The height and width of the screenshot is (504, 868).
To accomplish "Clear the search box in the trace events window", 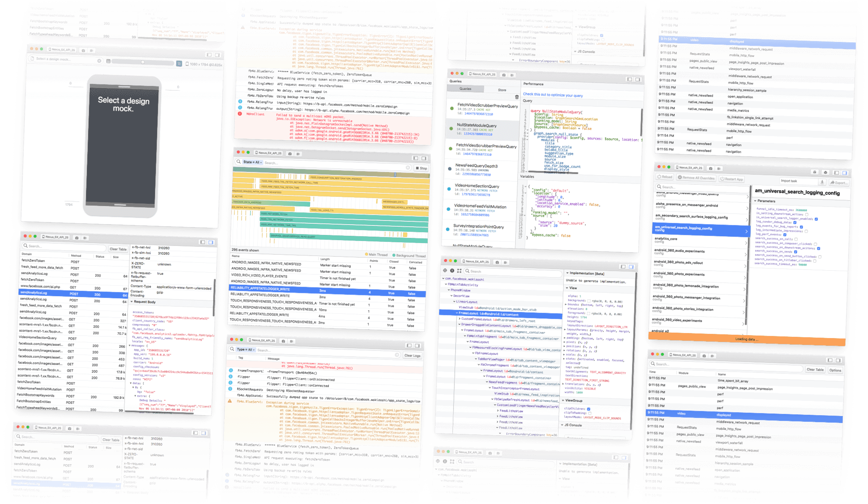I will [x=407, y=167].
